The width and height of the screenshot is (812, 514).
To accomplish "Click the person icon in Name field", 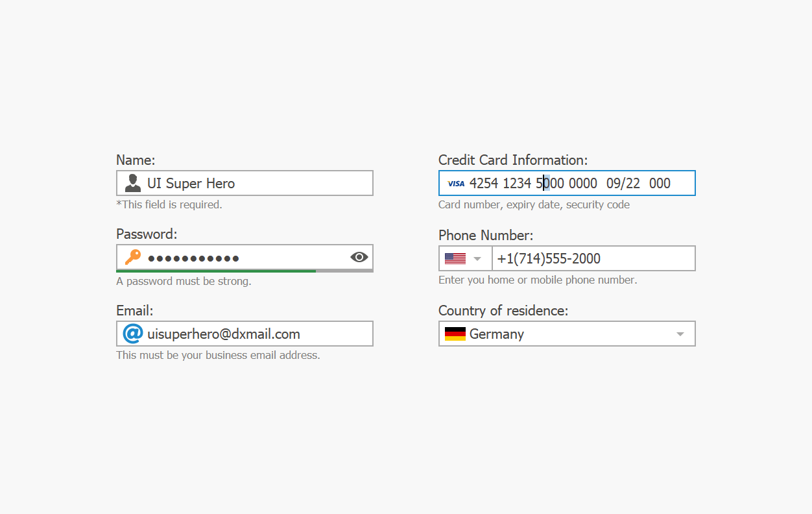I will click(133, 183).
